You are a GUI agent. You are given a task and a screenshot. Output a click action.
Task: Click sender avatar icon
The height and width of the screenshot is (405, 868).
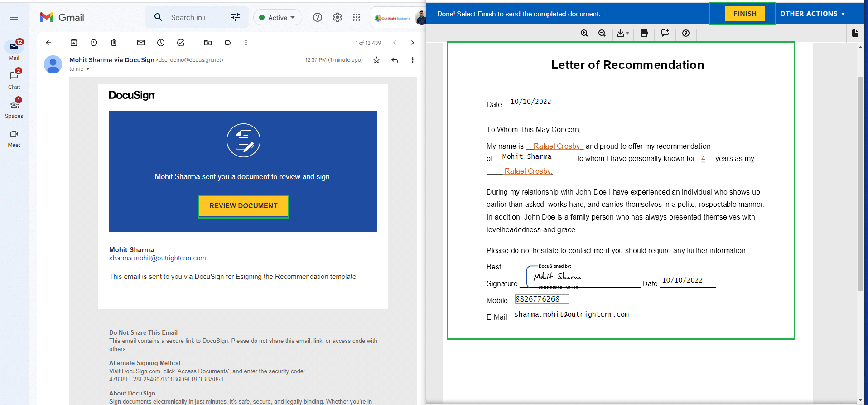(53, 64)
